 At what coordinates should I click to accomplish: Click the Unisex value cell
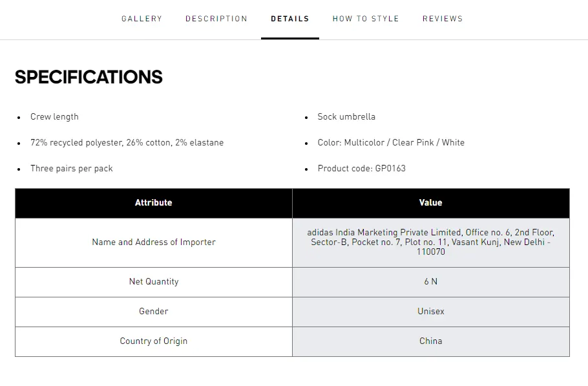(x=431, y=312)
